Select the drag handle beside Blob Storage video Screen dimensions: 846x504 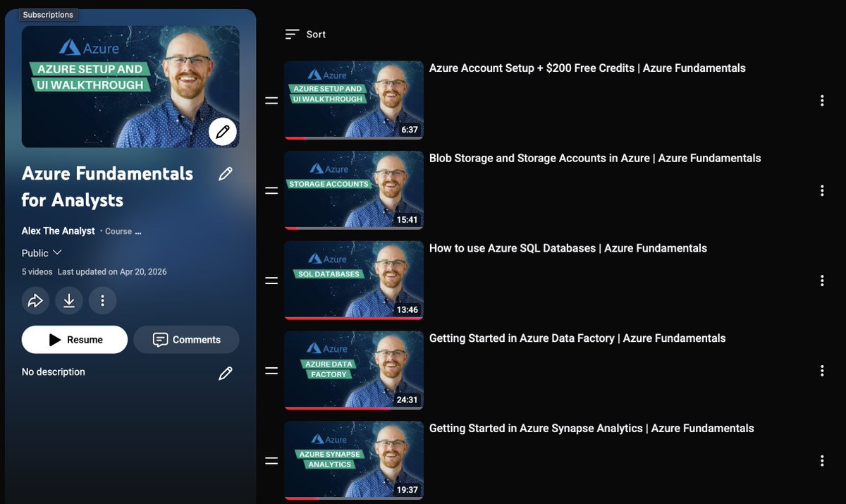271,190
